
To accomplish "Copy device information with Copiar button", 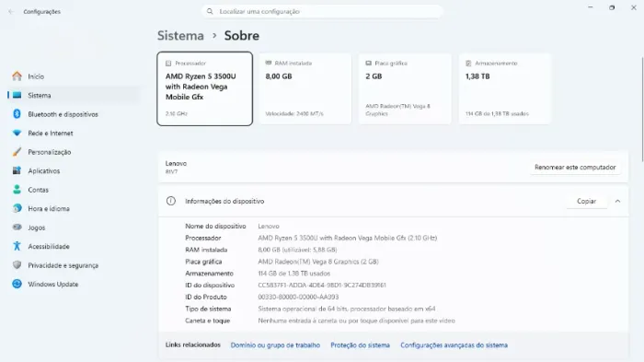I will [587, 201].
